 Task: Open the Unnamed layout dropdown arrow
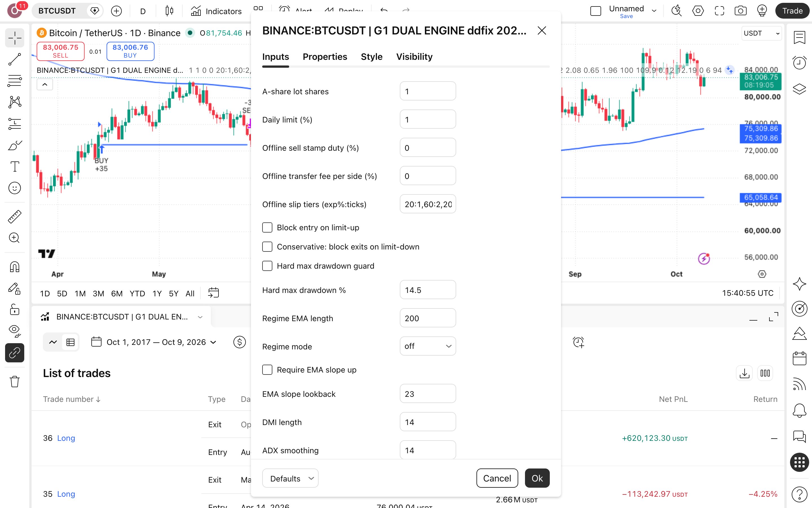(x=654, y=11)
